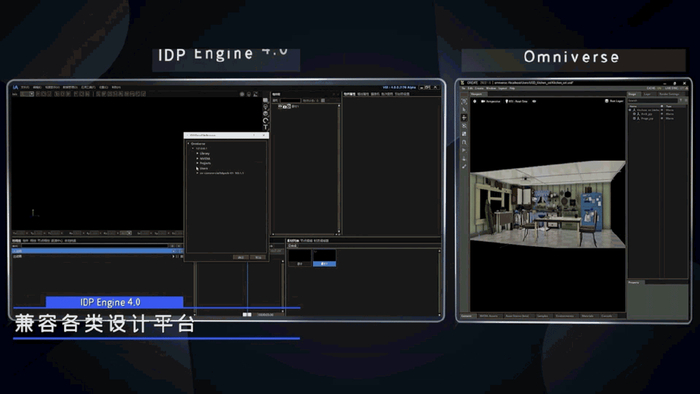Select the Text tool in viewport sidebar
Image resolution: width=700 pixels, height=394 pixels.
265,127
